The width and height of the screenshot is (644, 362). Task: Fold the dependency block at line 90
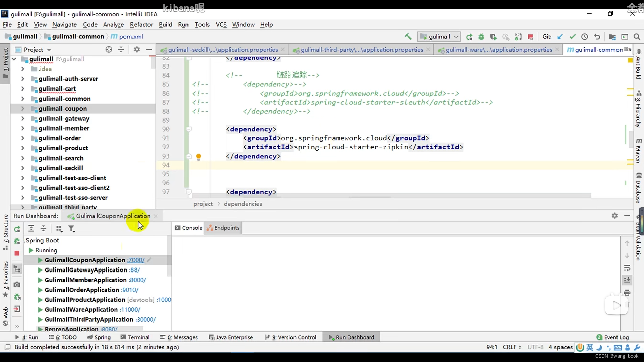(189, 129)
